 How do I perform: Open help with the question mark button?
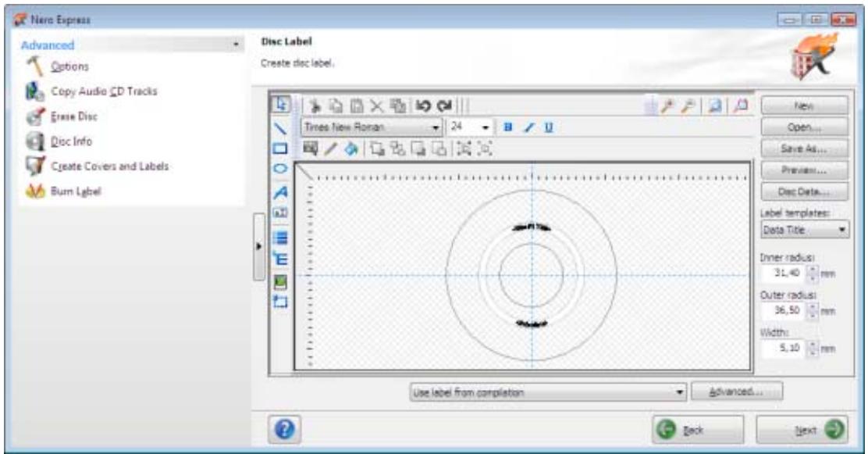[x=285, y=430]
